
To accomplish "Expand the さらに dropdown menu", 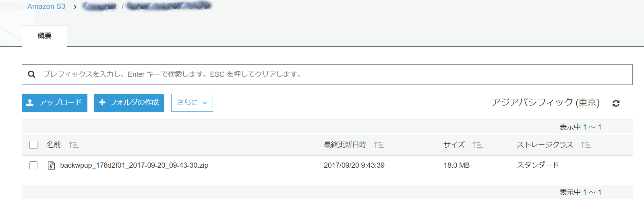I will click(192, 103).
